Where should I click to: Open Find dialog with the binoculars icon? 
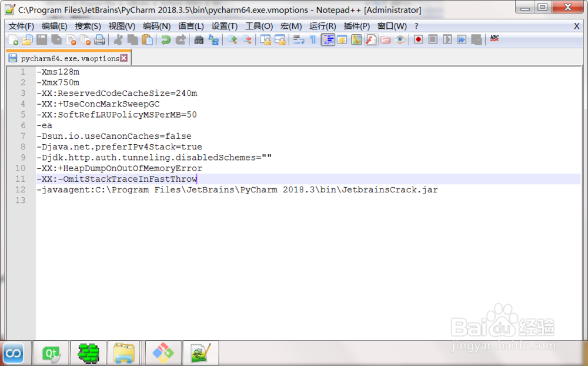pyautogui.click(x=199, y=39)
